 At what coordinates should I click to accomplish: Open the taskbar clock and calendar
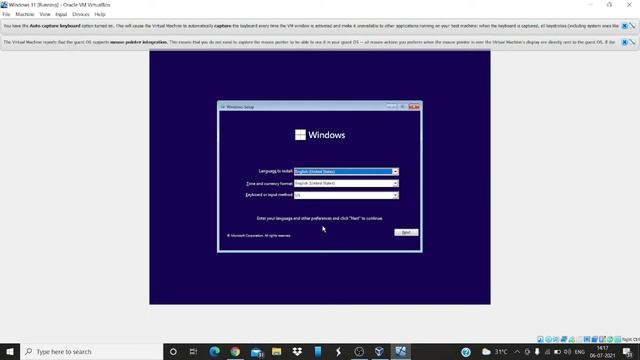(x=602, y=352)
